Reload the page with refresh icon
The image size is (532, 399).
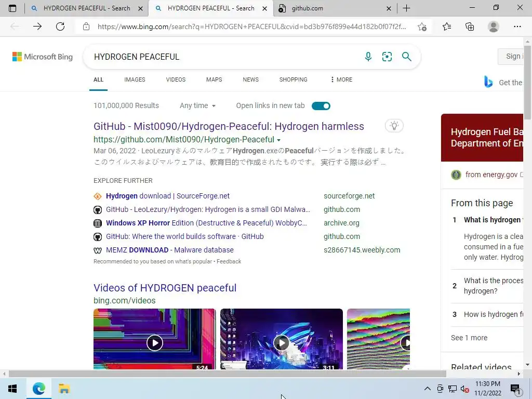[60, 26]
